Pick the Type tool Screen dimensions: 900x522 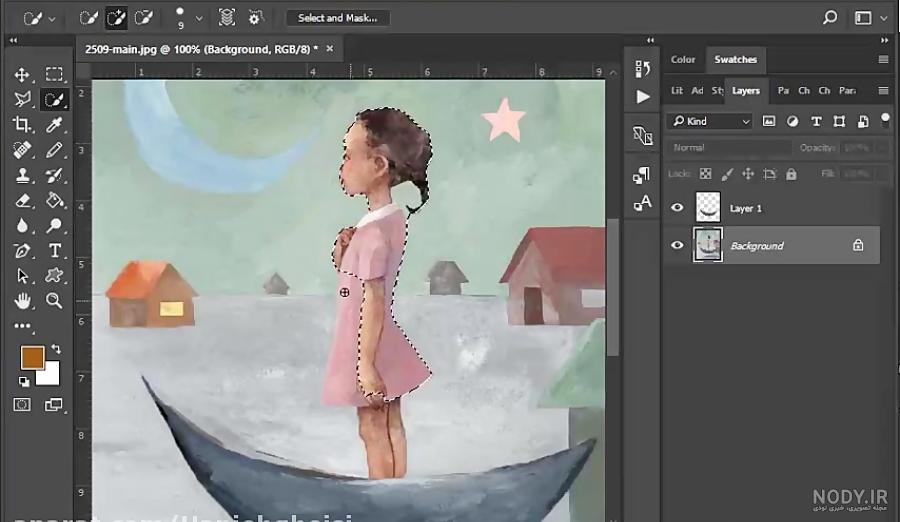coord(55,250)
